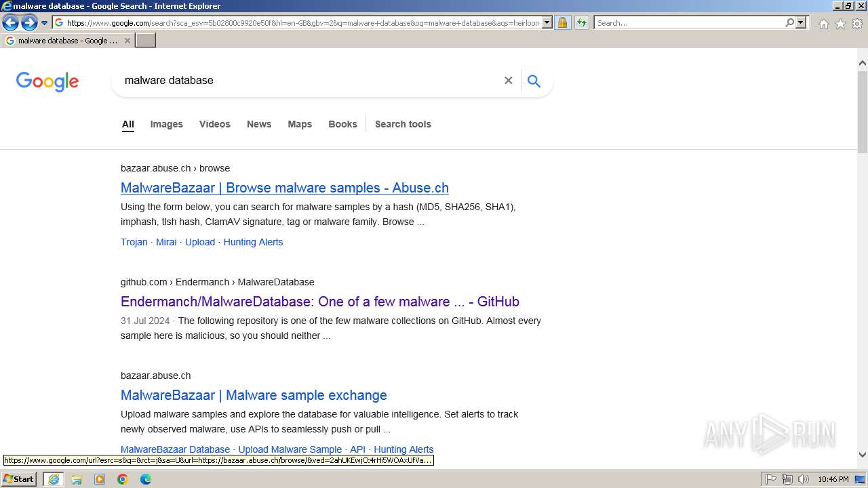This screenshot has width=868, height=488.
Task: Expand the address bar autocomplete dropdown
Action: click(x=547, y=23)
